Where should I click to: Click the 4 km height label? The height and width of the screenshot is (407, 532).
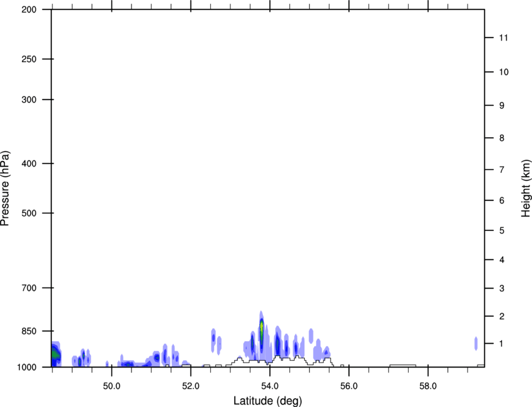[x=502, y=260]
